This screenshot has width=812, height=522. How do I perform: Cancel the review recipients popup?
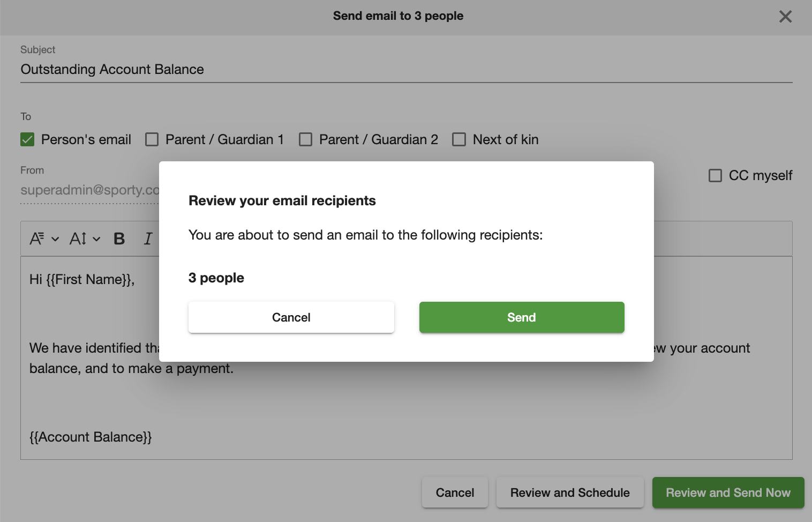coord(291,317)
